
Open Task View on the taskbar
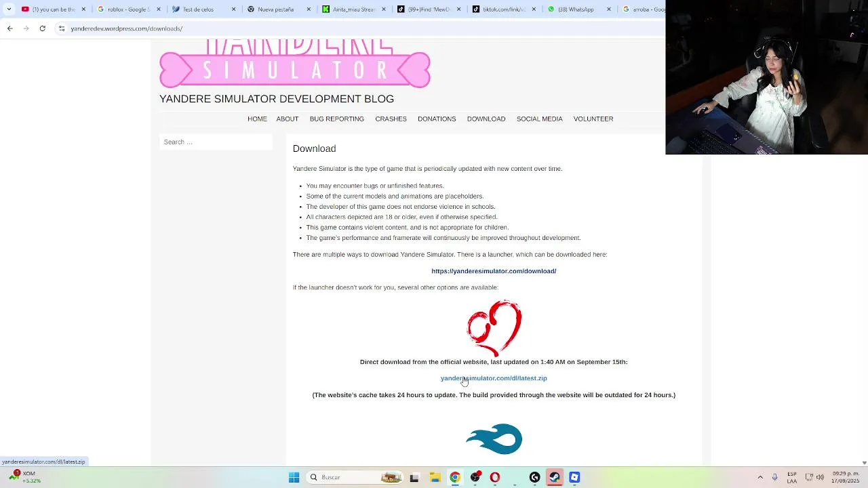coord(414,477)
